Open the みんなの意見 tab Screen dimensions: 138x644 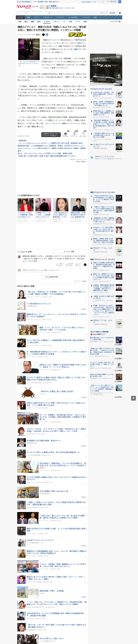pos(73,17)
